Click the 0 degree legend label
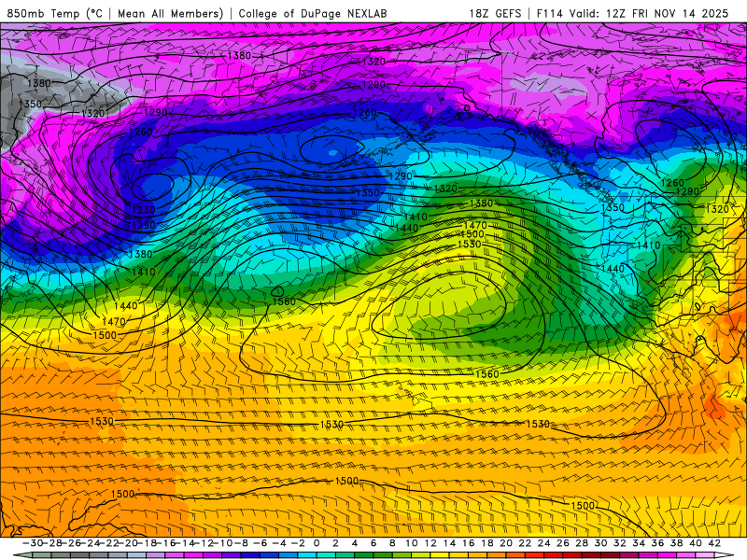This screenshot has width=747, height=560. [317, 543]
